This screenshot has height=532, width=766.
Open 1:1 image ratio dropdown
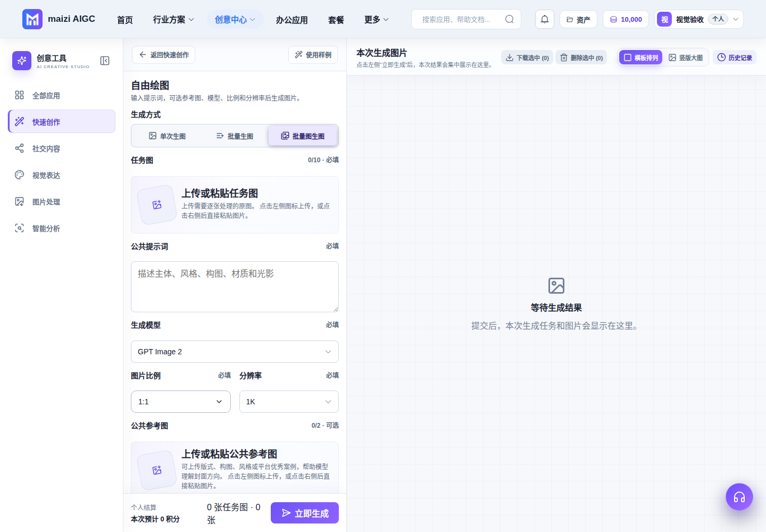tap(181, 402)
